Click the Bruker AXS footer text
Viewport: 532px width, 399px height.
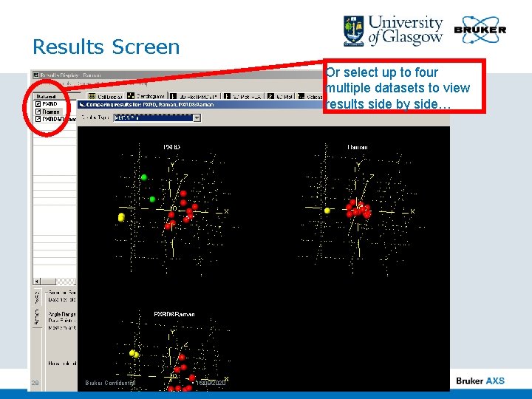point(480,381)
